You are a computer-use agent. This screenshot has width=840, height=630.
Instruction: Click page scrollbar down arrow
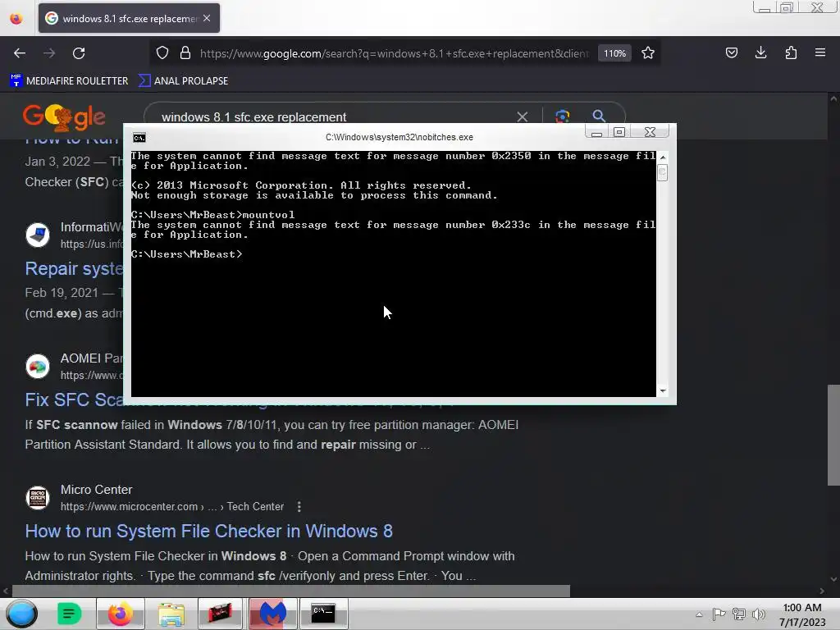coord(833,579)
